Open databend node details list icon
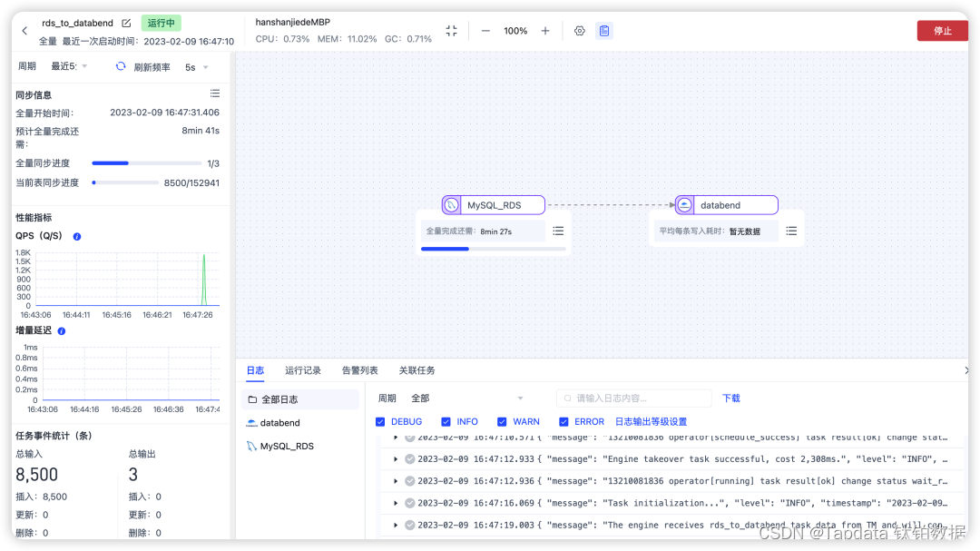The image size is (980, 551). point(791,231)
